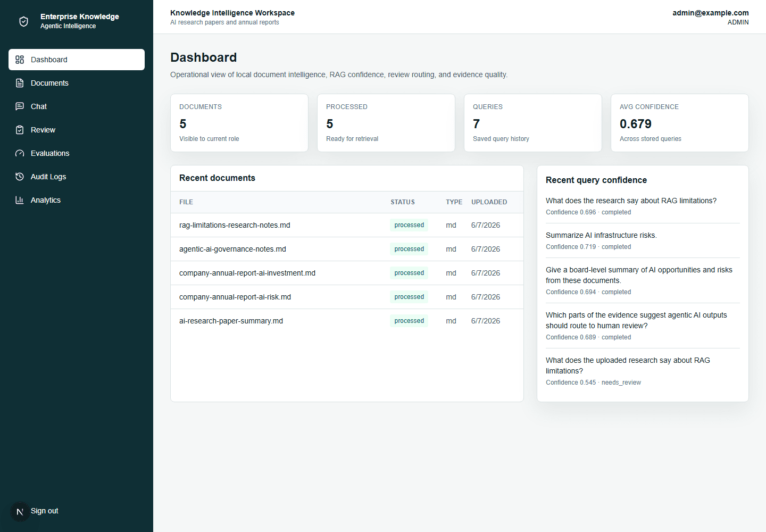Open query about uploaded research RAG limitations
766x532 pixels.
tap(628, 365)
